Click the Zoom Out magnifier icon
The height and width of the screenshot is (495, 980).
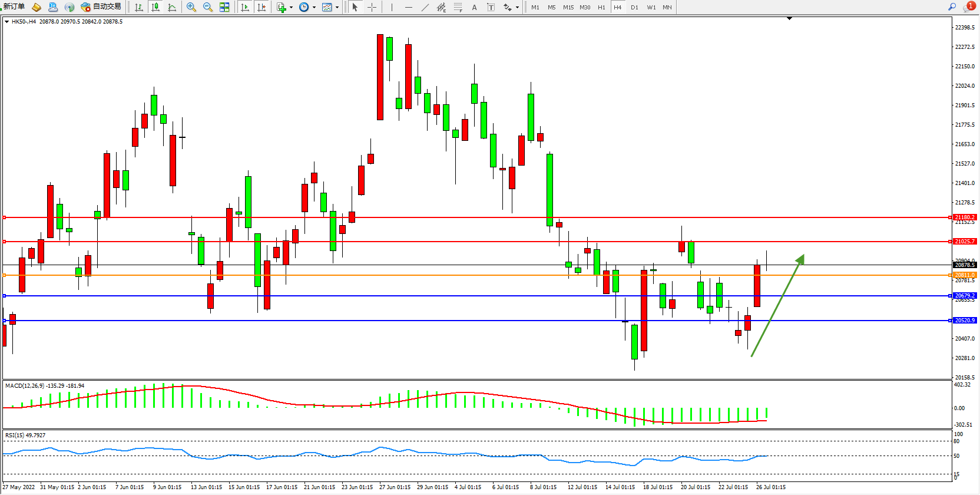(208, 7)
